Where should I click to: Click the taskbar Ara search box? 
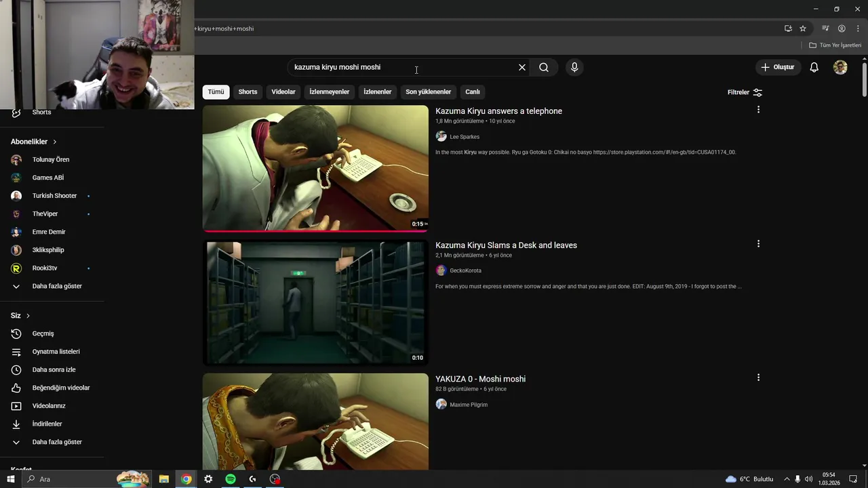[x=86, y=479]
